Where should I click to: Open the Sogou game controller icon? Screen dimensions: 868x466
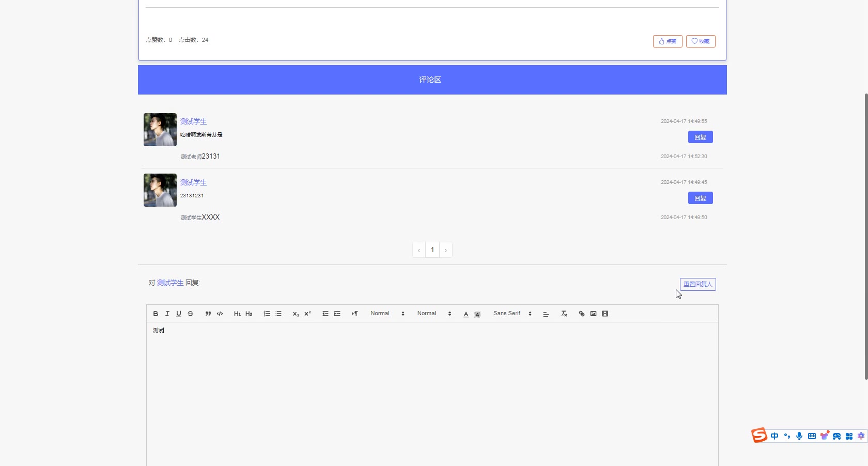pyautogui.click(x=836, y=436)
